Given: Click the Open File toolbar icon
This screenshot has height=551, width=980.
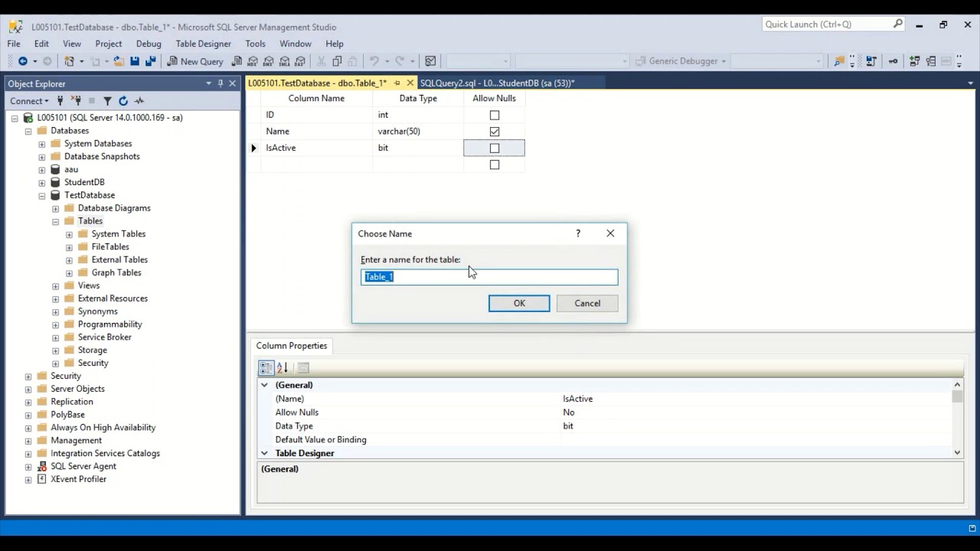Looking at the screenshot, I should coord(119,61).
